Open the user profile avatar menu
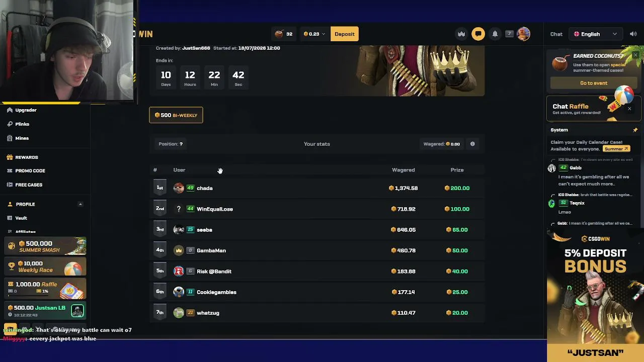644x362 pixels. click(523, 34)
